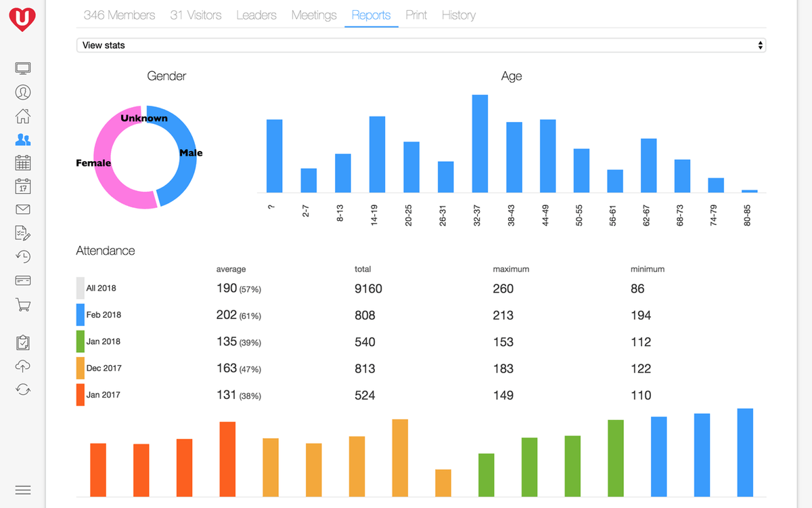Image resolution: width=812 pixels, height=508 pixels.
Task: Click the 'Unknown' label on gender chart
Action: click(x=144, y=118)
